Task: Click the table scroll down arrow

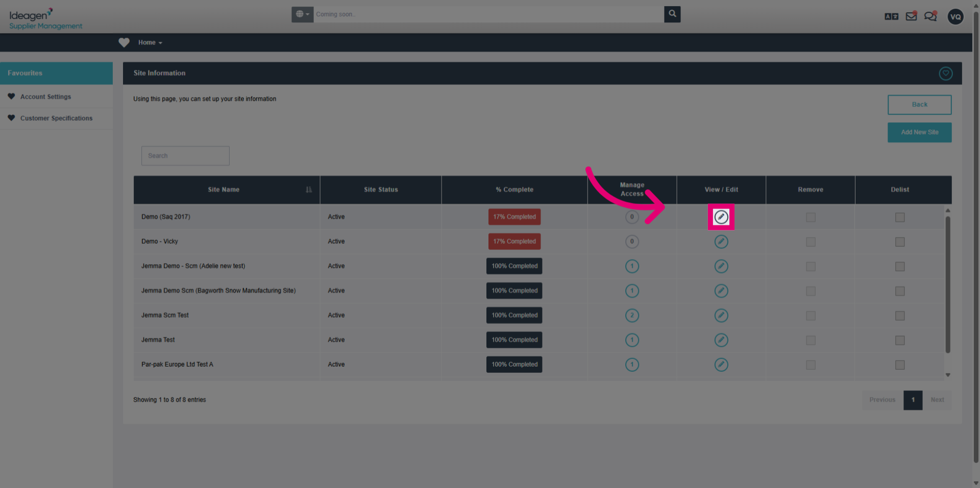Action: pyautogui.click(x=948, y=375)
